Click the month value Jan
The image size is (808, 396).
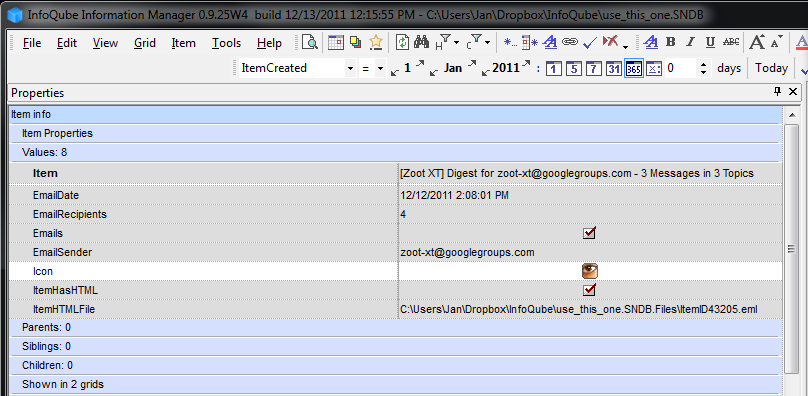(x=453, y=68)
